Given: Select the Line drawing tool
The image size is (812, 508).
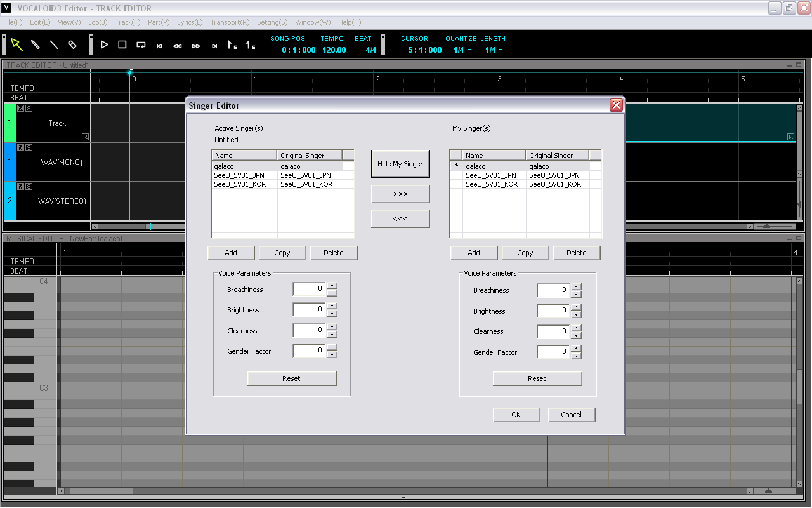Looking at the screenshot, I should pos(53,44).
